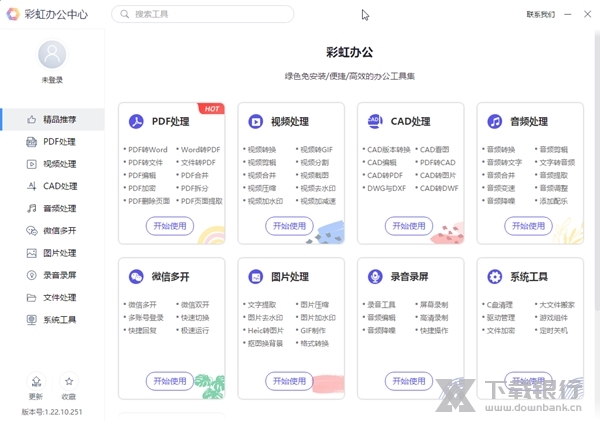The image size is (600, 421).
Task: Click 添加配乐 tool entry
Action: [553, 201]
